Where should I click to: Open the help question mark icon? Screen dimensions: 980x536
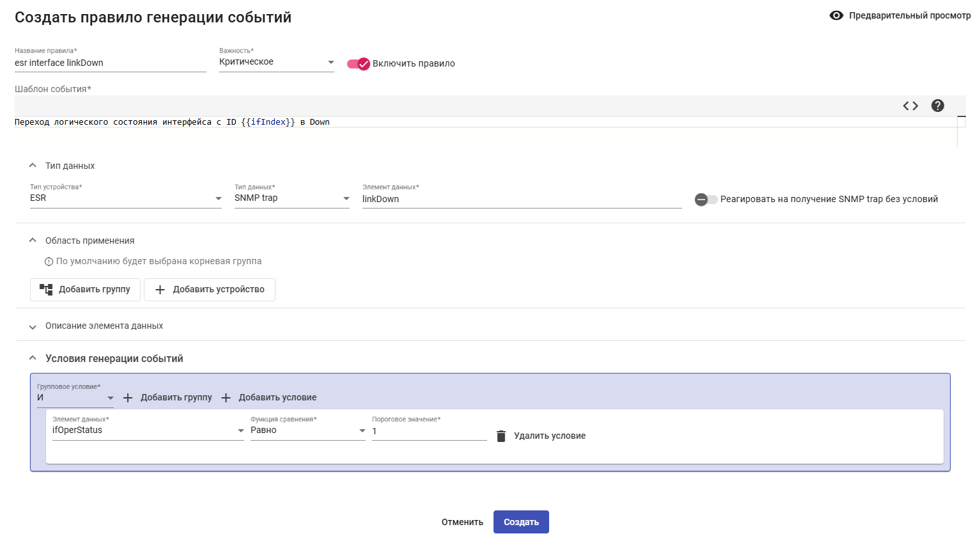pyautogui.click(x=938, y=106)
